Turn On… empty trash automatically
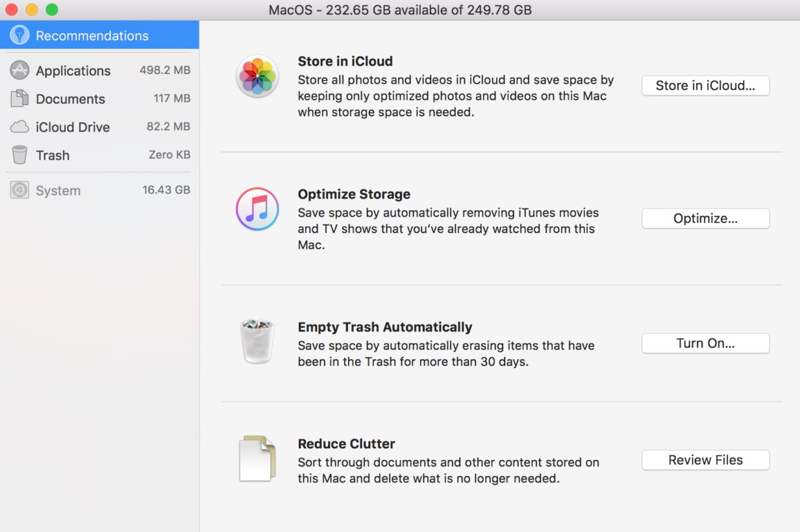 point(706,343)
